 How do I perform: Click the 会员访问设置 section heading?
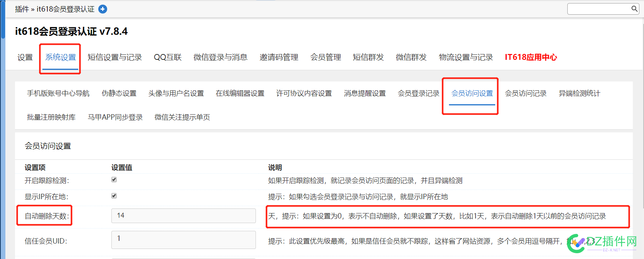(x=48, y=146)
